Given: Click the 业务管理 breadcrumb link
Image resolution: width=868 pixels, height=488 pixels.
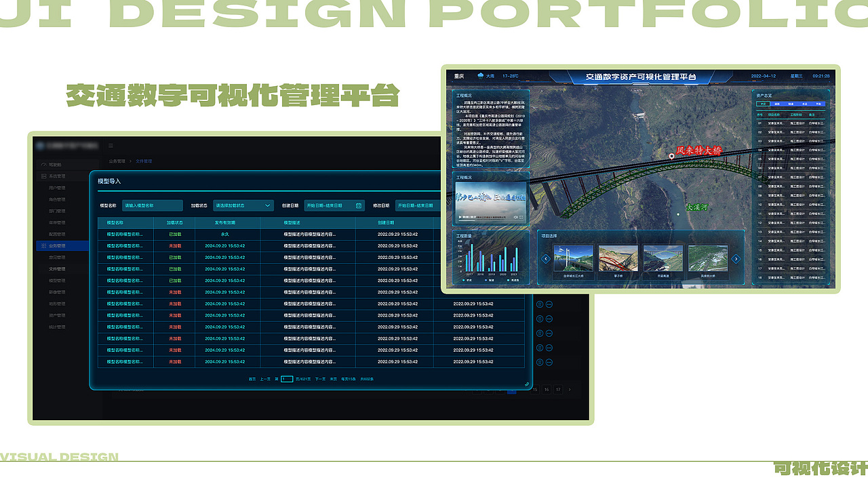Looking at the screenshot, I should click(117, 161).
